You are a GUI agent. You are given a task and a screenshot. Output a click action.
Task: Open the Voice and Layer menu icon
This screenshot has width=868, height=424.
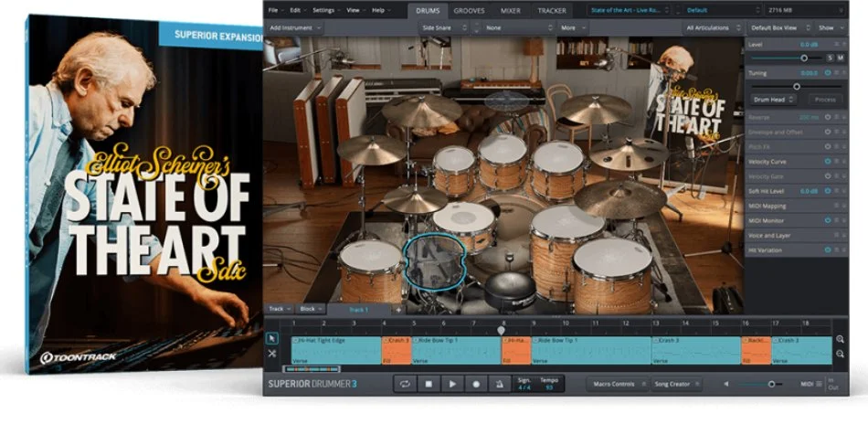coord(836,235)
